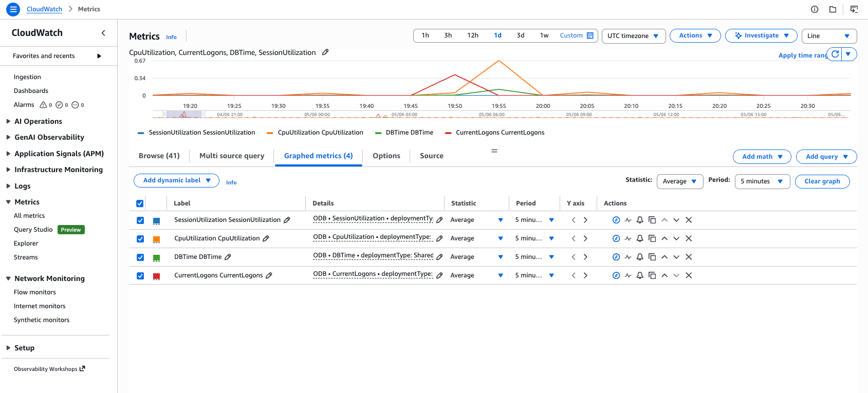The image size is (868, 393).
Task: Open the Statistic Average dropdown above table
Action: click(680, 181)
